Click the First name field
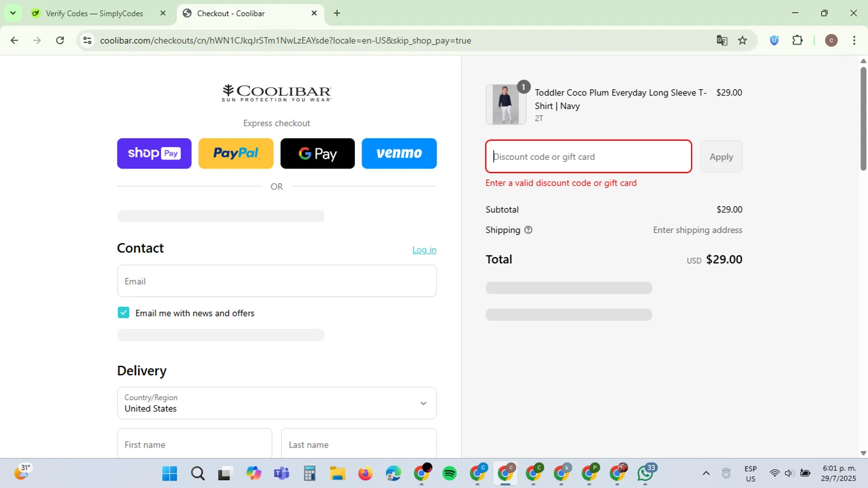The width and height of the screenshot is (868, 488). tap(194, 443)
